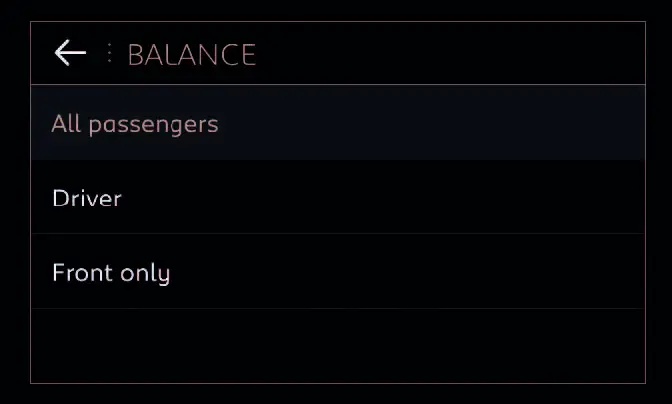Viewport: 672px width, 404px height.
Task: Hit the three-dot separator icon in header
Action: 109,53
